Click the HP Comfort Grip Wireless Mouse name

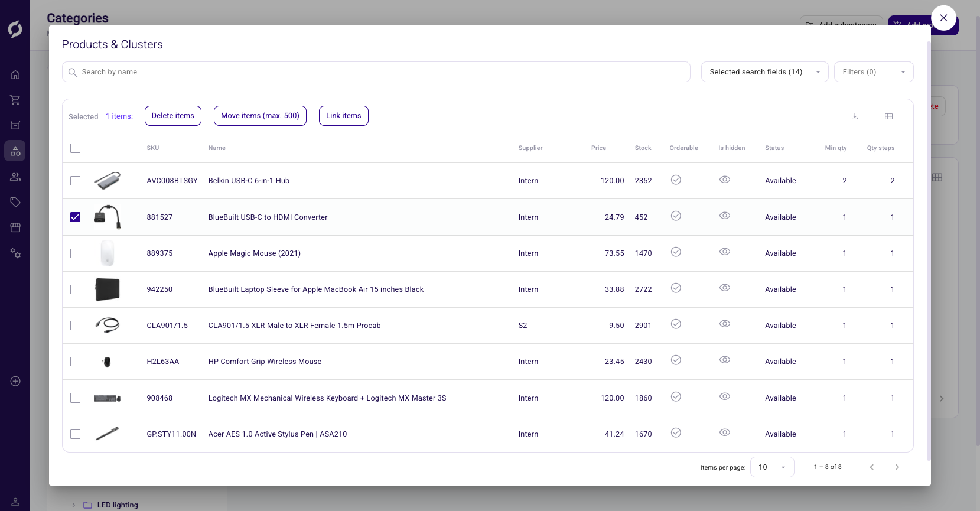pyautogui.click(x=265, y=362)
